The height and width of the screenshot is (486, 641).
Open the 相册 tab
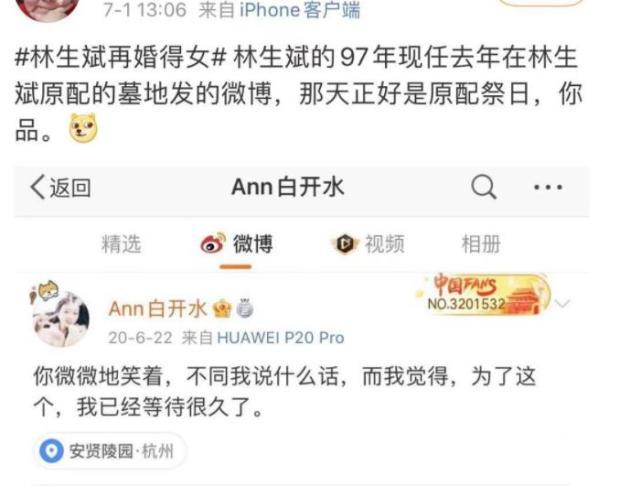(x=481, y=244)
